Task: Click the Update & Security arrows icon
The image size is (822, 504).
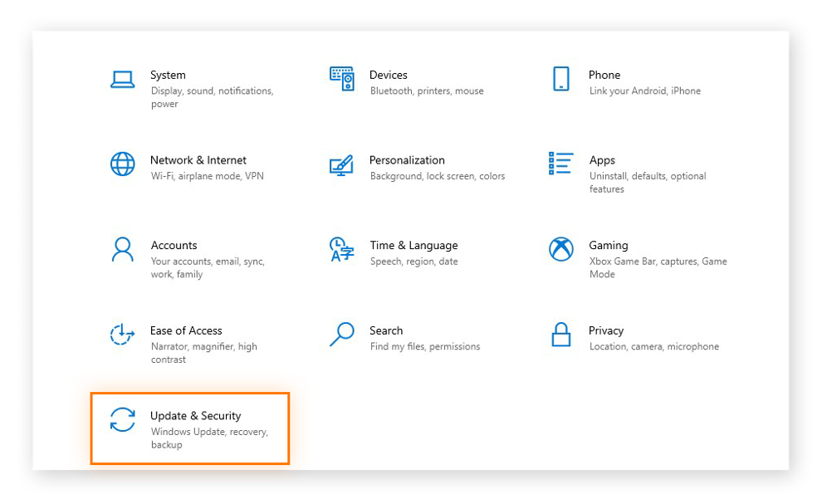Action: [x=123, y=419]
